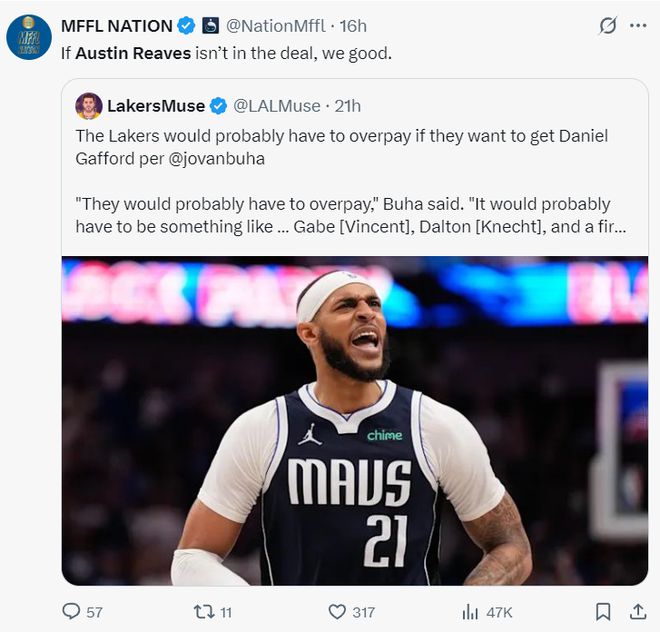Like the tweet with heart icon
660x632 pixels.
tap(337, 611)
